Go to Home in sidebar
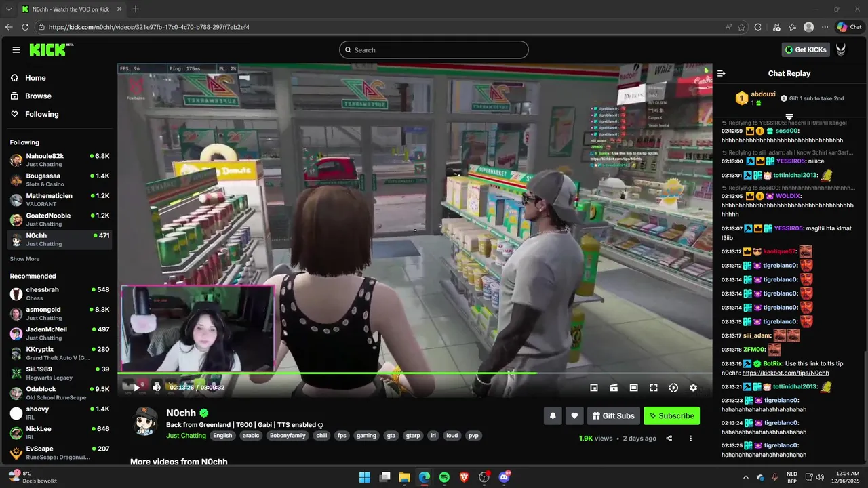Screen dimensions: 868x488 click(28, 78)
